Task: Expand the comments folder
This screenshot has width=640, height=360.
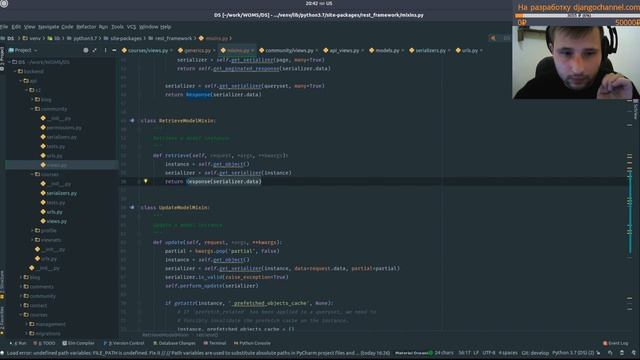Action: tap(21, 287)
